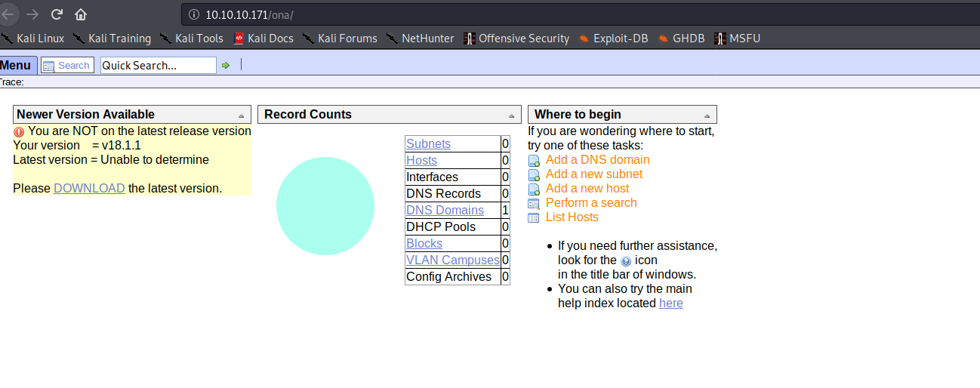This screenshot has height=388, width=980.
Task: Collapse the Newer Version Available panel
Action: click(241, 115)
